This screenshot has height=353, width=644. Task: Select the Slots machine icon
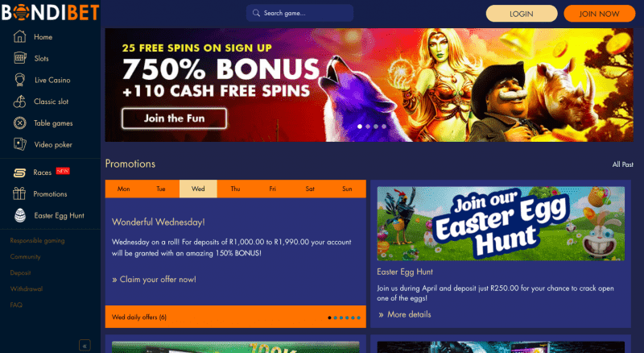(x=19, y=58)
